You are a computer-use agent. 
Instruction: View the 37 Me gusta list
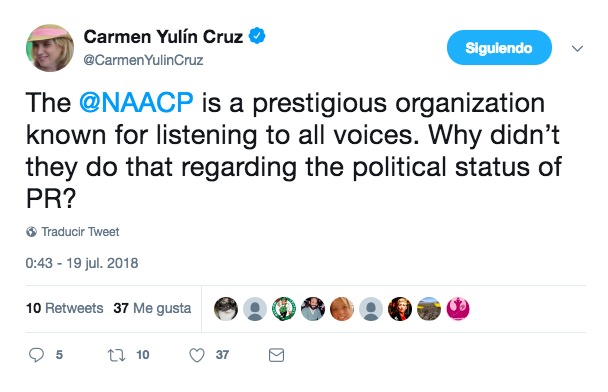point(152,308)
